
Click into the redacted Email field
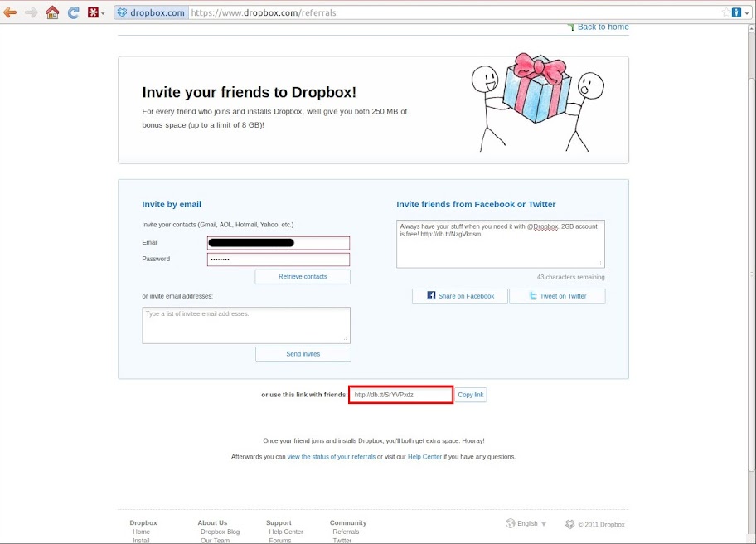[279, 243]
